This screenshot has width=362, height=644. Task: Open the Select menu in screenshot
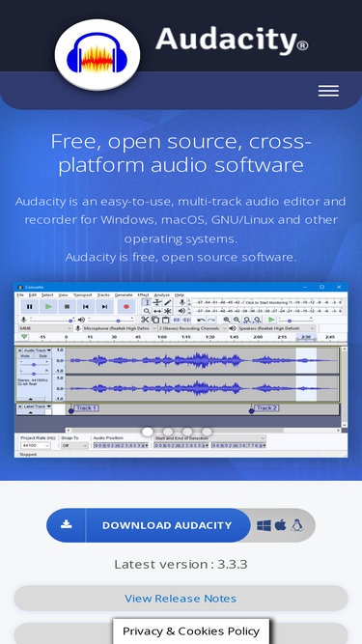point(47,294)
